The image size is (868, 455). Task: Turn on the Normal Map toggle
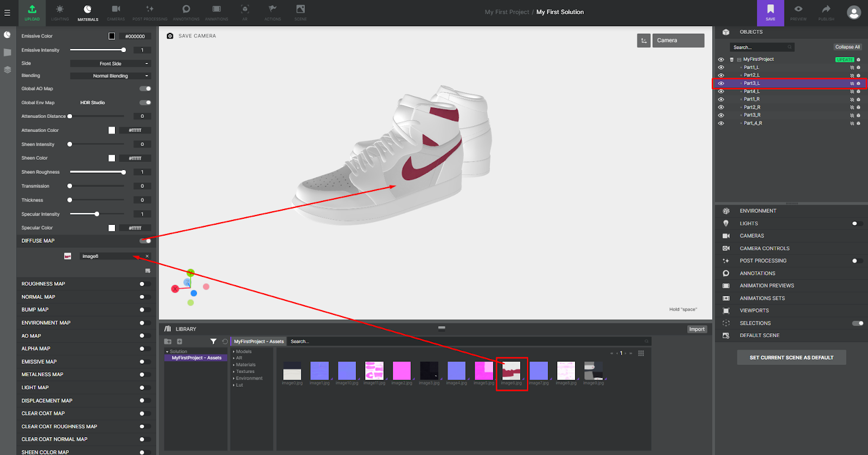[145, 297]
